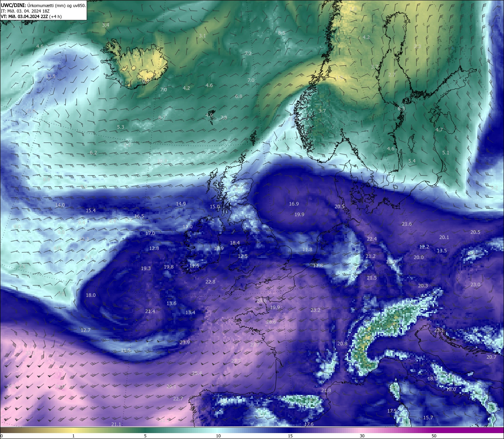Click the 19.3 value label on the map

click(146, 269)
